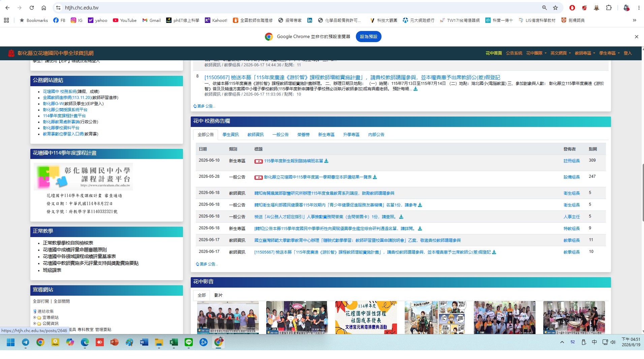
Task: Open File Explorer from the taskbar
Action: [159, 342]
